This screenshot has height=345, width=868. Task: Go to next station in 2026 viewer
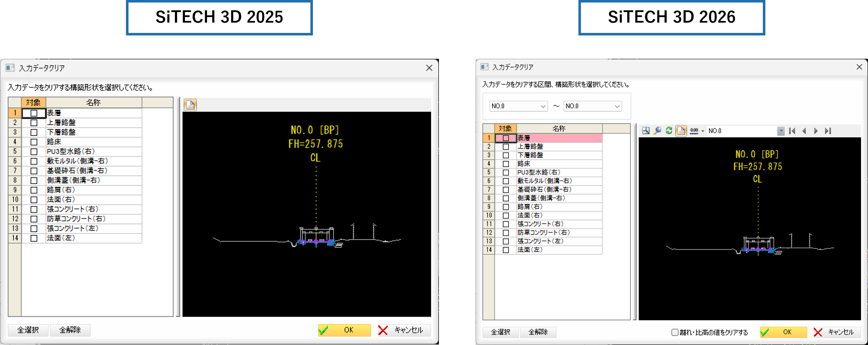click(x=816, y=131)
